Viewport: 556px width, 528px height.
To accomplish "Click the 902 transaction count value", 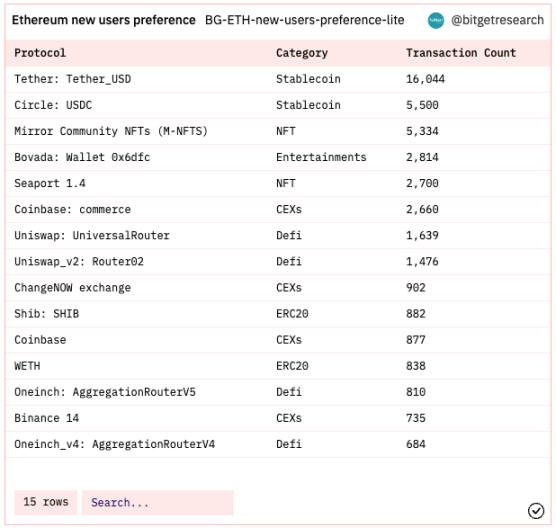I will pos(416,288).
